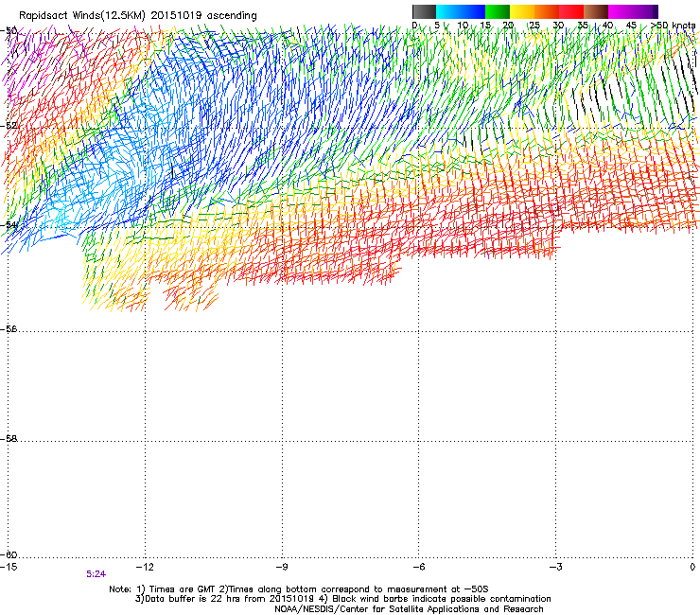700x615 pixels.
Task: Click the yellow 20-25 knots legend swatch
Action: [522, 11]
